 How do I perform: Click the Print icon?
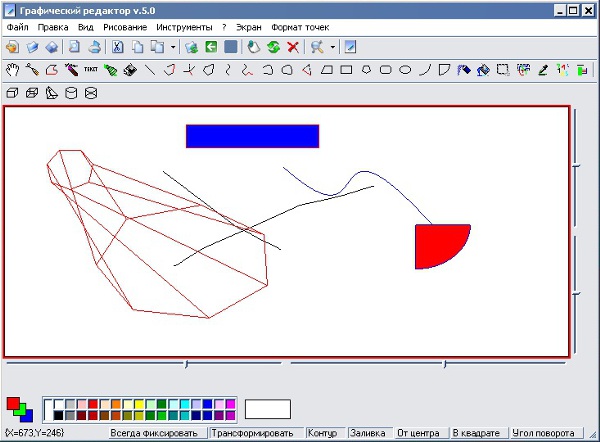coord(95,47)
